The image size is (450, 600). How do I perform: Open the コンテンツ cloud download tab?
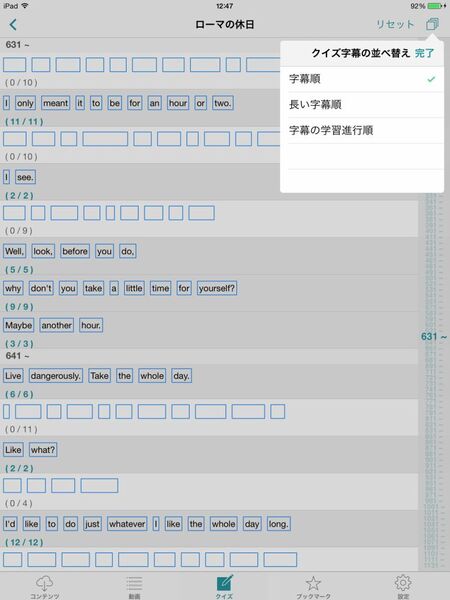click(x=45, y=587)
